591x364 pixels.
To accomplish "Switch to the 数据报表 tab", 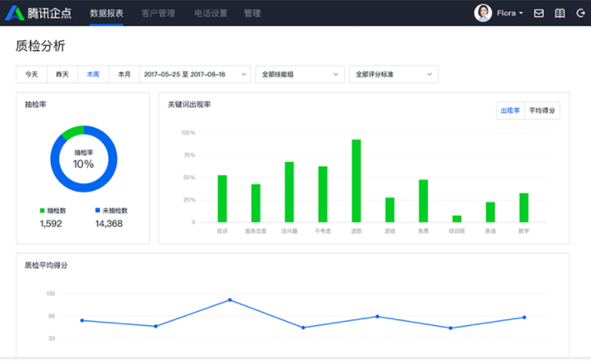I will [x=107, y=13].
